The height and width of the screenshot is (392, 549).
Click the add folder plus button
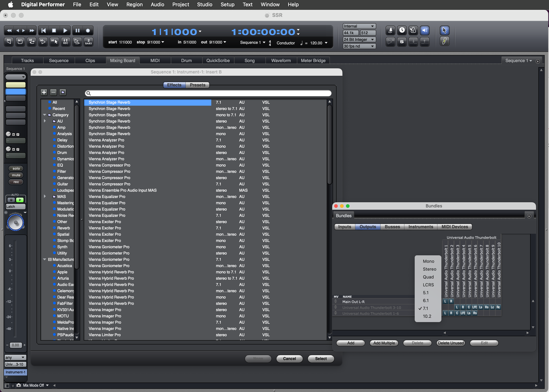coord(44,92)
